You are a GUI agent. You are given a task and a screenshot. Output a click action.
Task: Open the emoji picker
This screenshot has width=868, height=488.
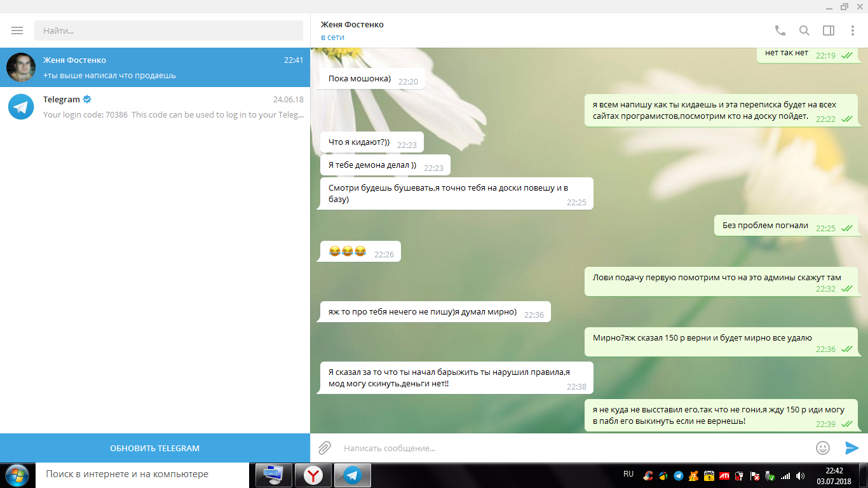pyautogui.click(x=822, y=448)
